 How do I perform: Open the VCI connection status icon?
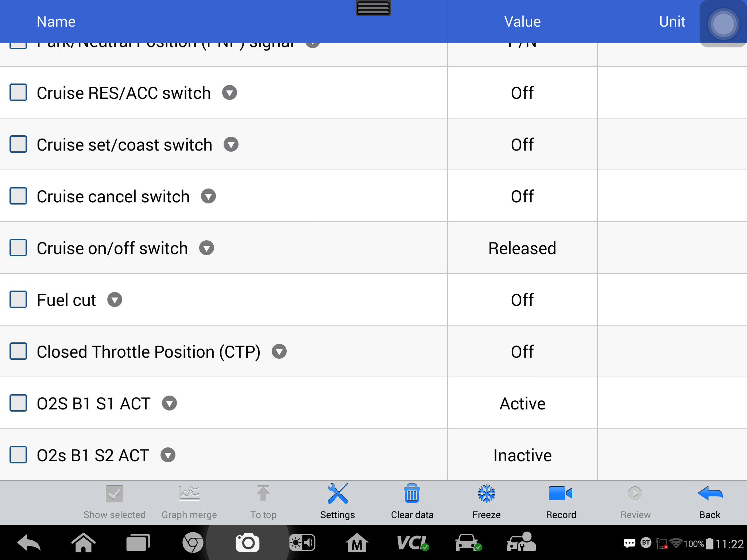pos(413,543)
